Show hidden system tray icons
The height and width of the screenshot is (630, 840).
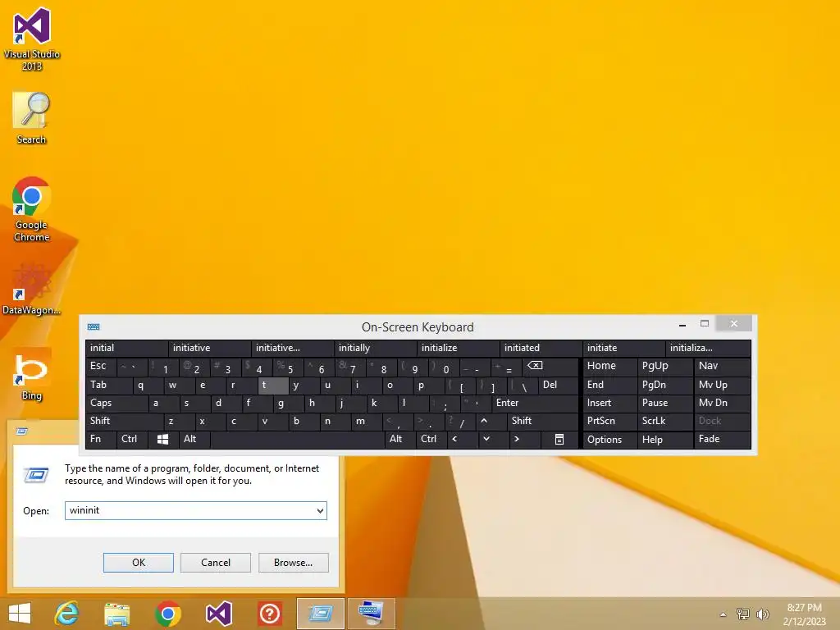tap(724, 614)
